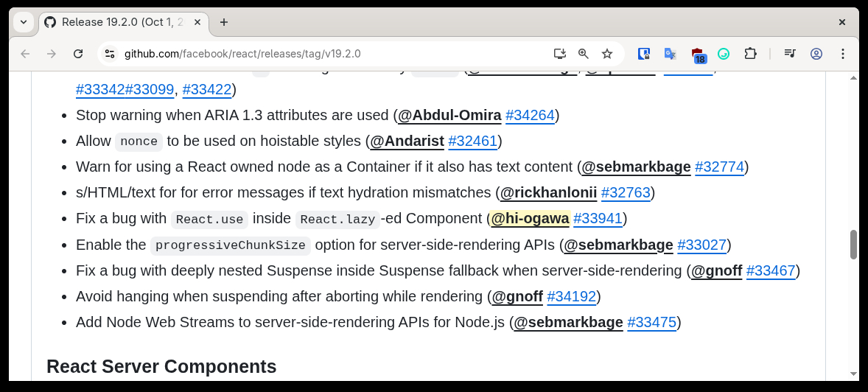Viewport: 868px width, 392px height.
Task: Reload the page
Action: pos(78,54)
